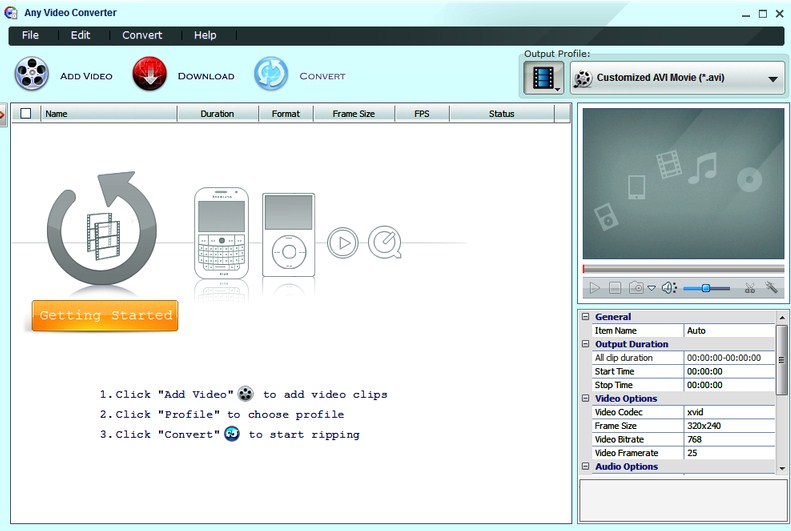Open the Edit menu

tap(80, 35)
